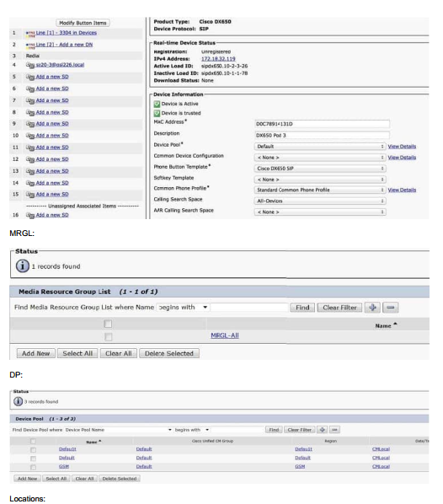Viewport: 443px width, 504px height.
Task: Open the Common Phone Profile dropdown
Action: point(320,190)
